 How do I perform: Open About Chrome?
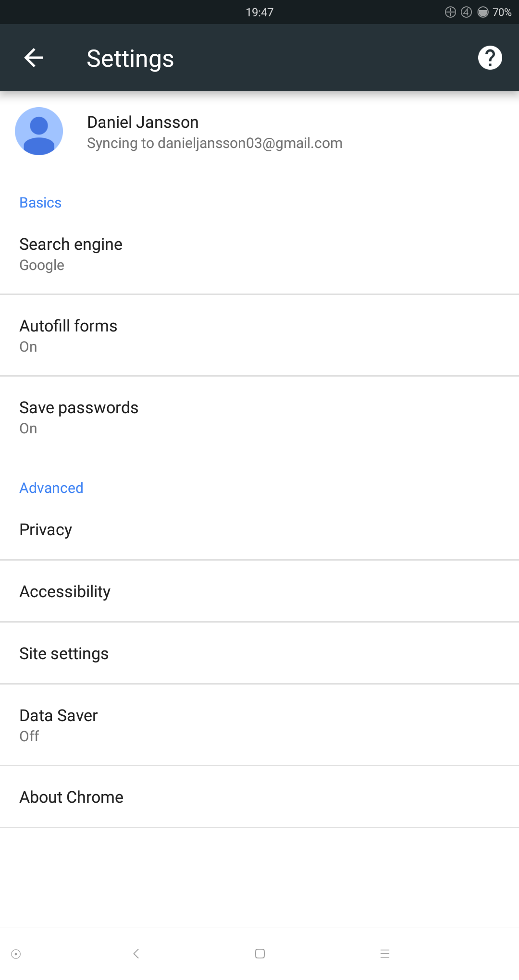pos(259,797)
